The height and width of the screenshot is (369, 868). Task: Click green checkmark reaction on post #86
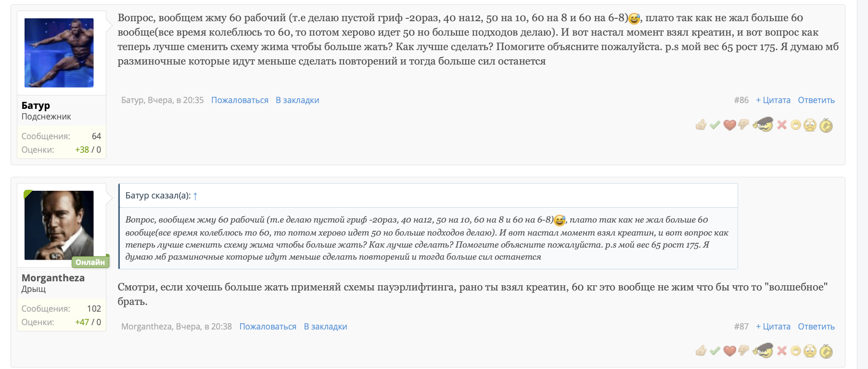pos(715,125)
